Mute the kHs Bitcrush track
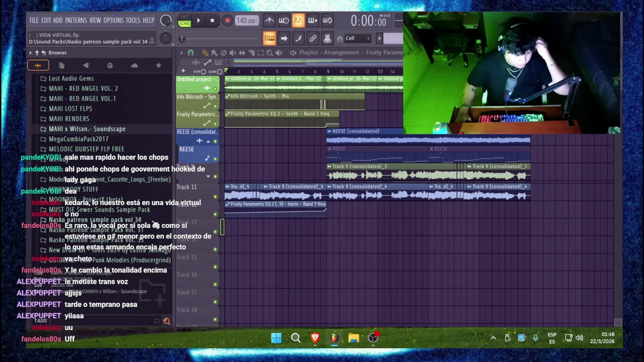Viewport: 644px width, 362px height. coord(215,106)
